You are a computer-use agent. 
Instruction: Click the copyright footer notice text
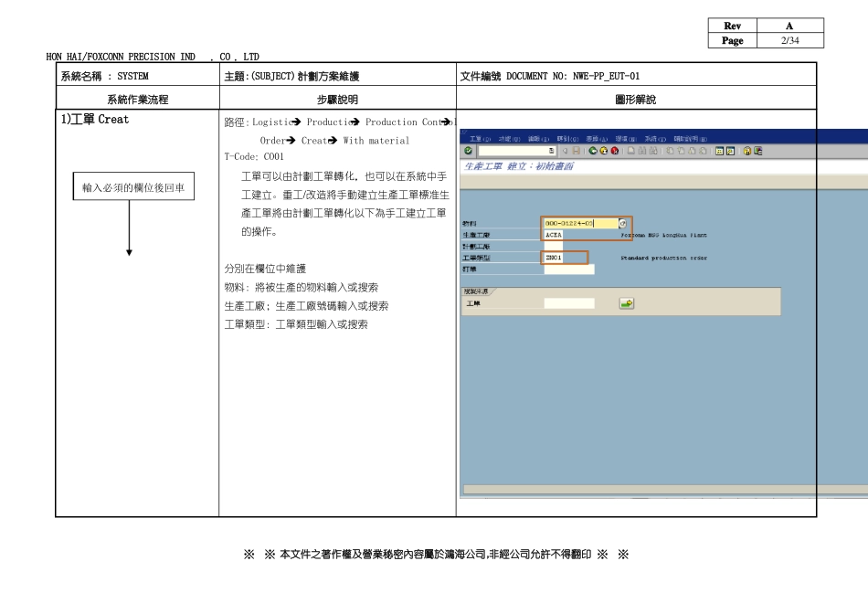436,555
